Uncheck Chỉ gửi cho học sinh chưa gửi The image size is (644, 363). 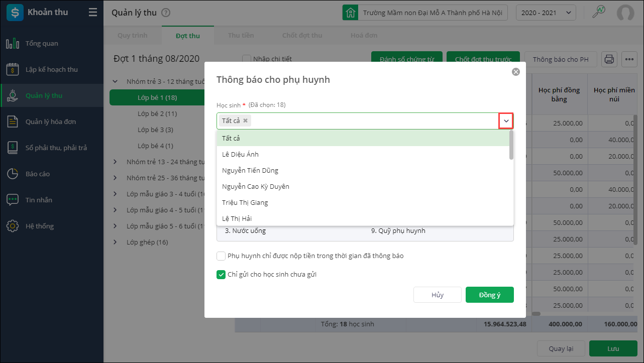pos(221,275)
